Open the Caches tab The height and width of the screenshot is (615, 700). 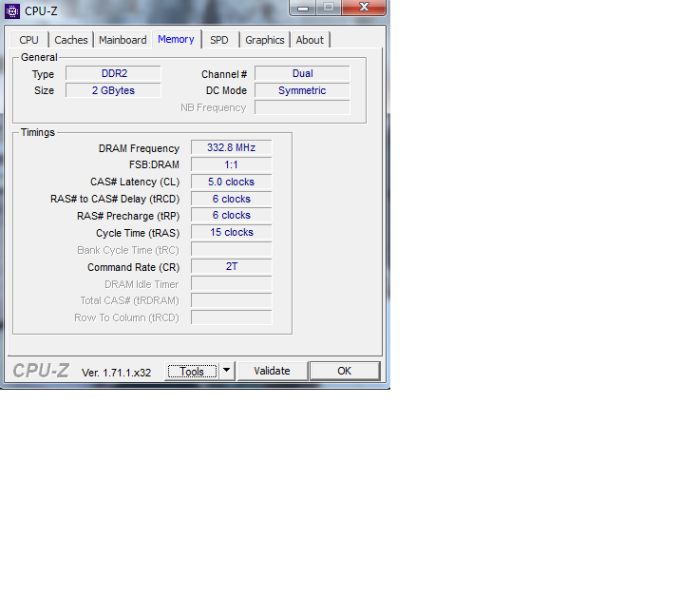71,40
